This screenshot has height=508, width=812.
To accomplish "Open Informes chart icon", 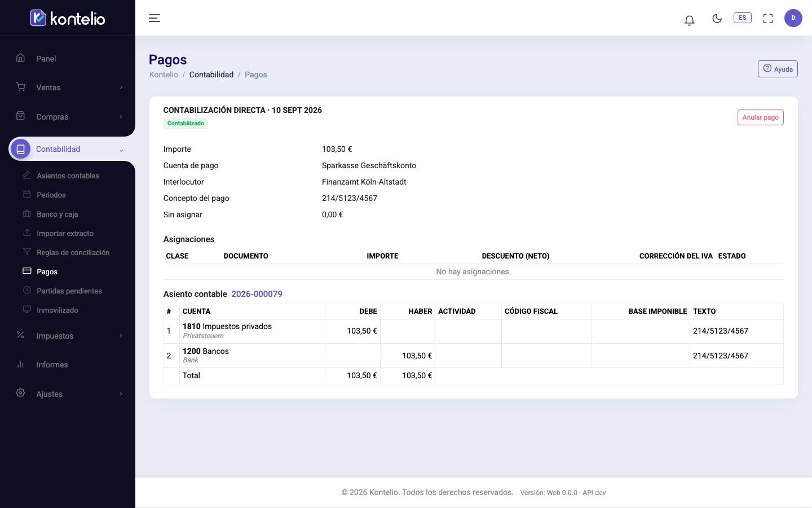I will point(20,364).
